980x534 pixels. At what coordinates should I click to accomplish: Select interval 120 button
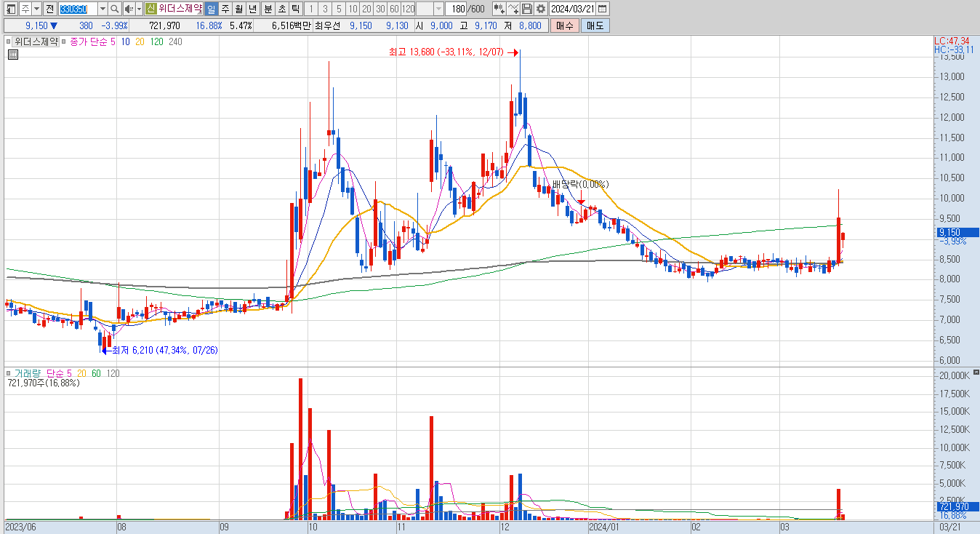click(408, 9)
